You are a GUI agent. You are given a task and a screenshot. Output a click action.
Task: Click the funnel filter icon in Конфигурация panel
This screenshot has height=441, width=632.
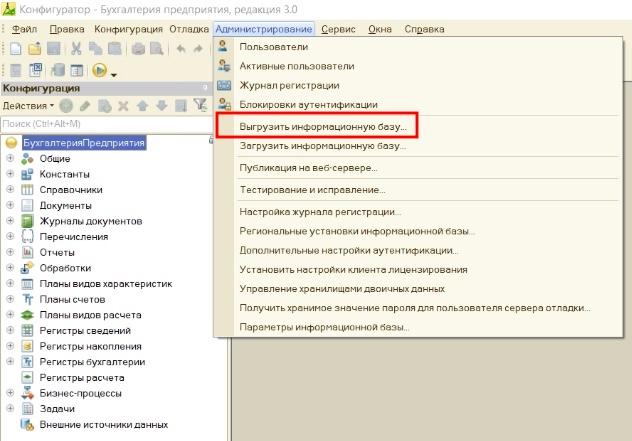pyautogui.click(x=200, y=105)
